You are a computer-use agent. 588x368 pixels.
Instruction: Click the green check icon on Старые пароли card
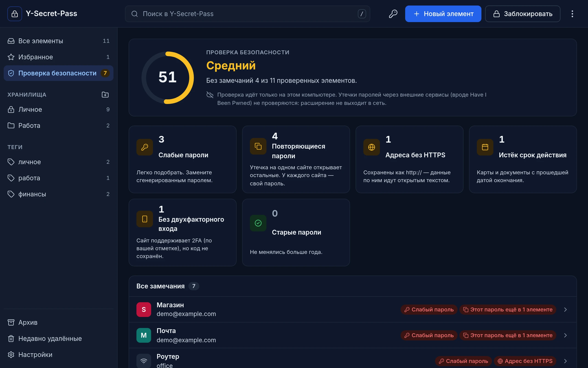click(258, 223)
